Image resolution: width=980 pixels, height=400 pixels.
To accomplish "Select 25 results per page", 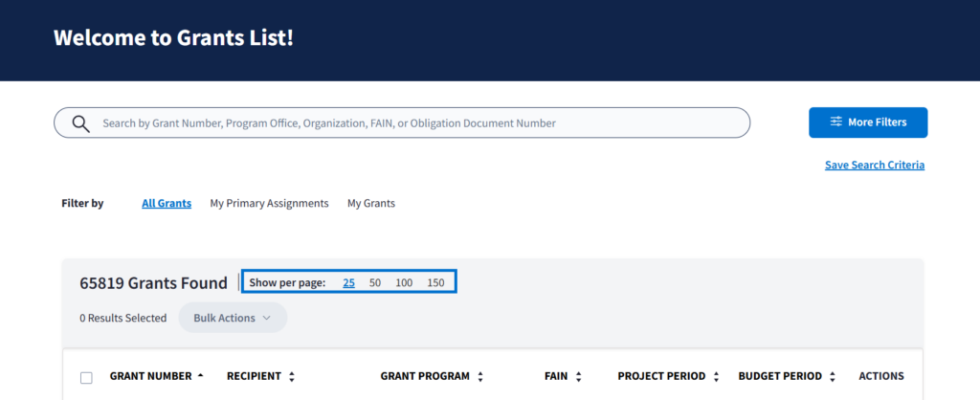I will coord(348,283).
